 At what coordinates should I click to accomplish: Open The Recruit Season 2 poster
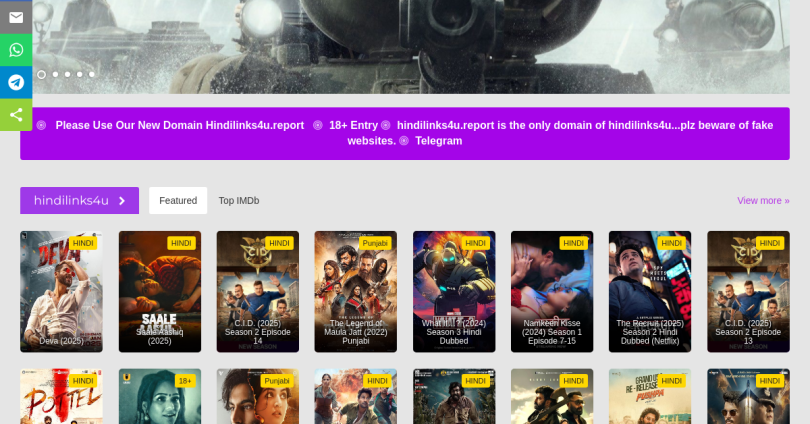(650, 292)
